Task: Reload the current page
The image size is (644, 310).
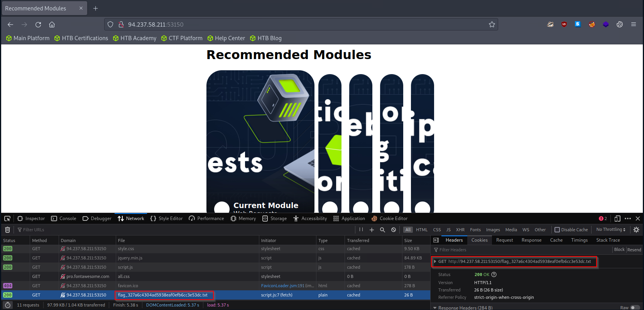Action: coord(38,24)
